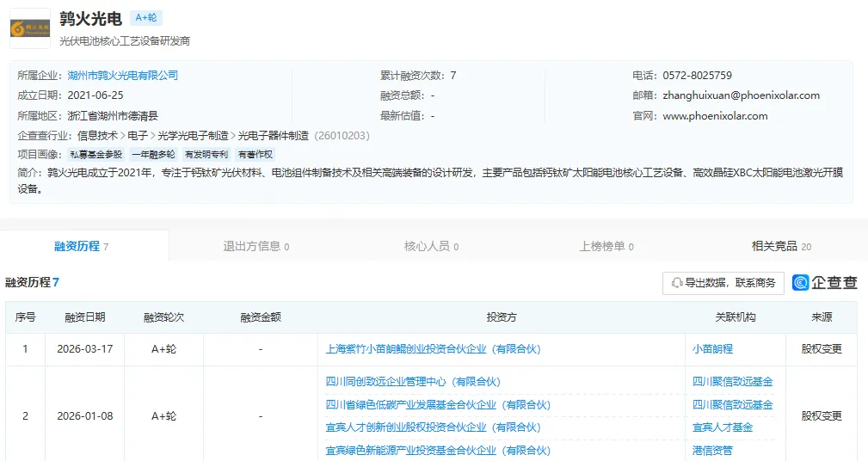This screenshot has width=868, height=461.
Task: Open 宜宾人才基金 related institution link
Action: pyautogui.click(x=723, y=427)
